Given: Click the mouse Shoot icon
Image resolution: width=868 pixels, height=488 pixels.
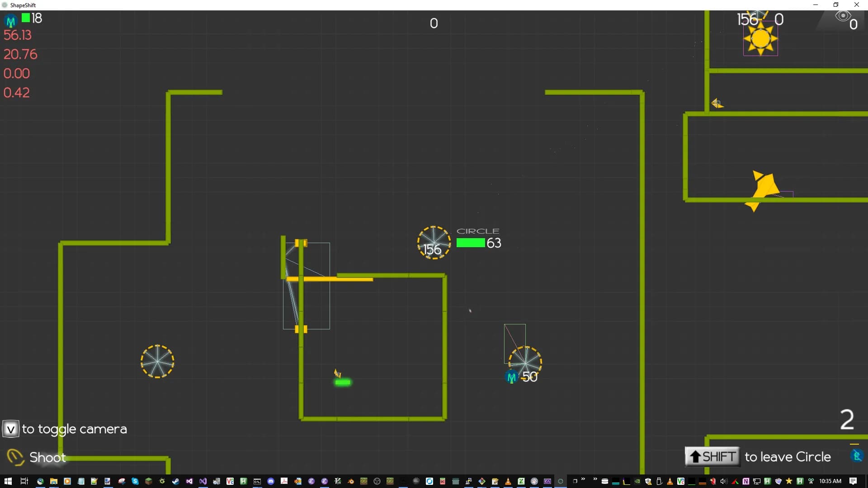Looking at the screenshot, I should tap(15, 457).
